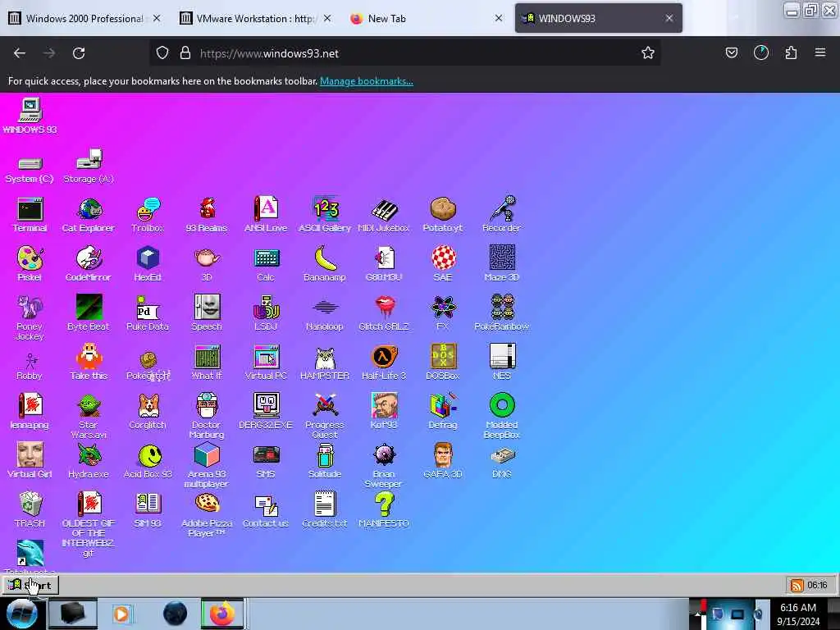
Task: Open Acid Box 93 smiley icon
Action: tap(148, 461)
